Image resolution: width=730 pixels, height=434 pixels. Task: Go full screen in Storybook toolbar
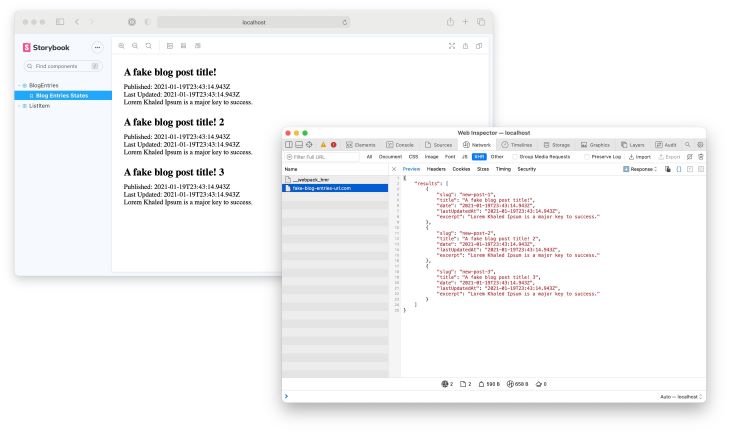[451, 46]
